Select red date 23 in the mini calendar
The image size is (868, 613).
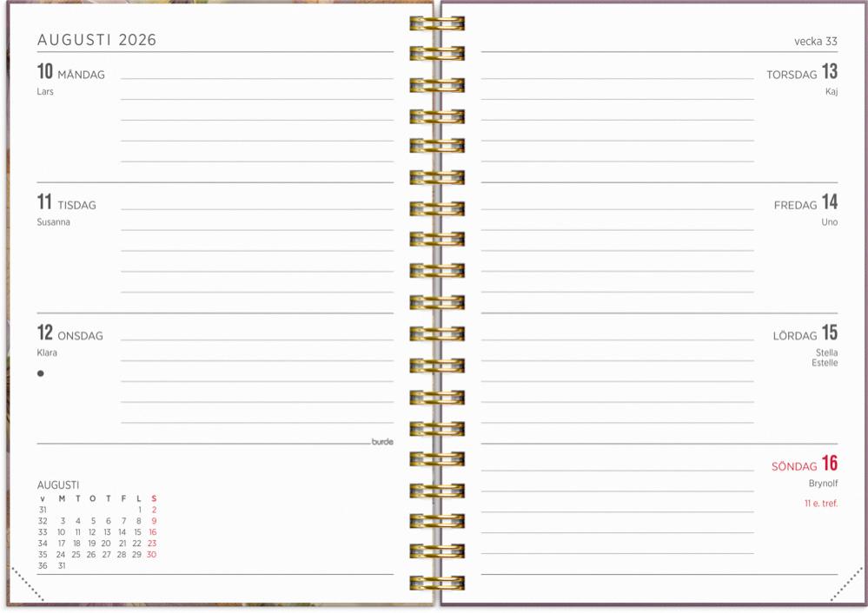click(152, 544)
